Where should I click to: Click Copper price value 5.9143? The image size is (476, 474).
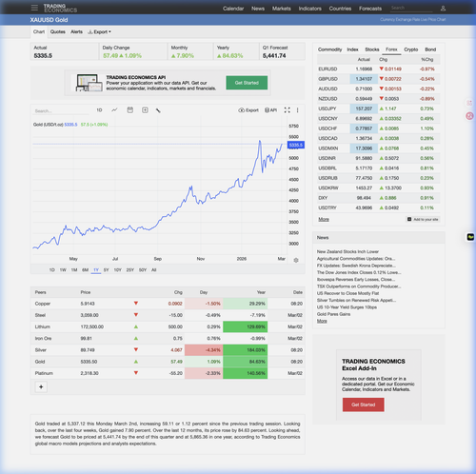point(88,304)
